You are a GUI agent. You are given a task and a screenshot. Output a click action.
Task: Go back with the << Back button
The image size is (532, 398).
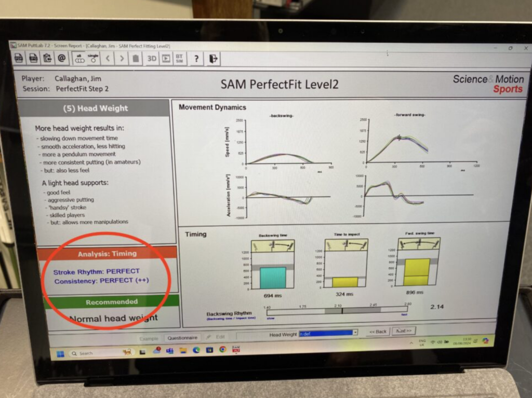(x=378, y=331)
